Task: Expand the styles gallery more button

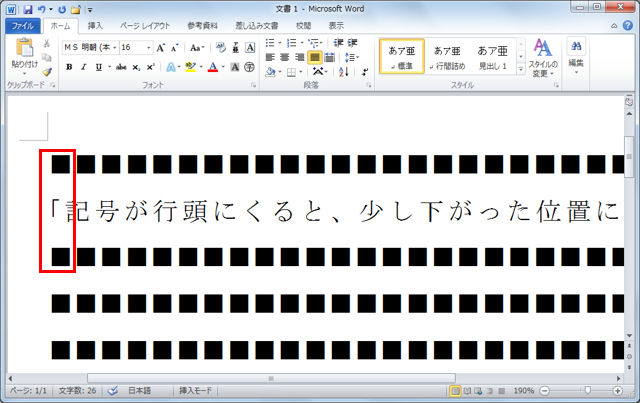Action: click(x=521, y=69)
